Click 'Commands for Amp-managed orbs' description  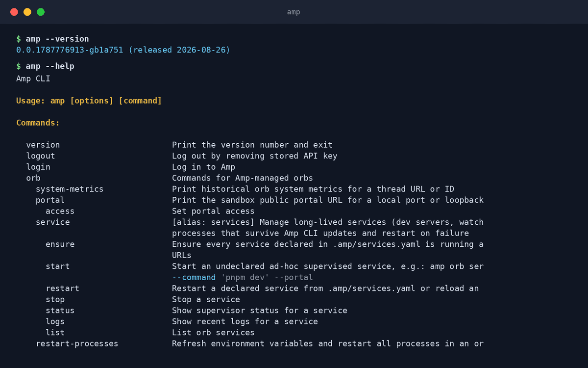point(243,178)
